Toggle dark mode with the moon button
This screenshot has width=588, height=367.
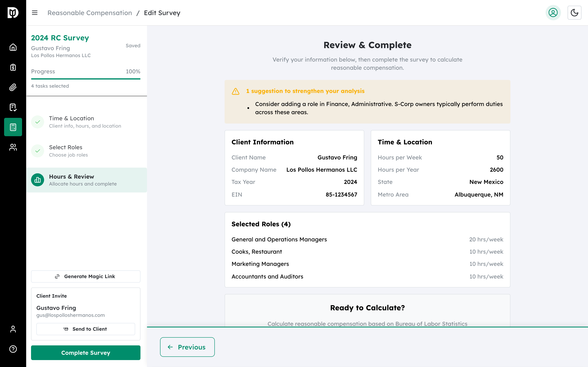pos(574,13)
